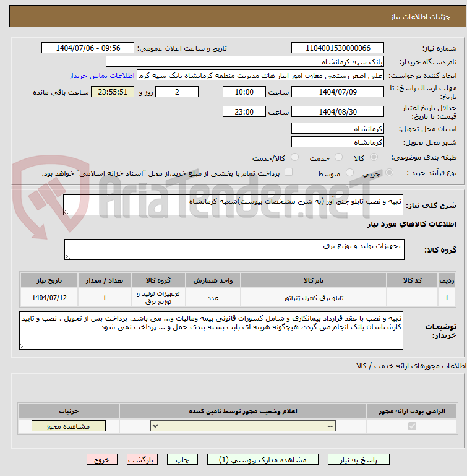Open مشاهده مدارک پیوستی (1) button
This screenshot has width=467, height=476.
[263, 460]
